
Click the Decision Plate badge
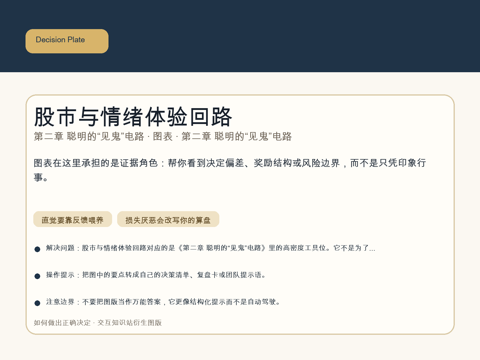[x=67, y=41]
